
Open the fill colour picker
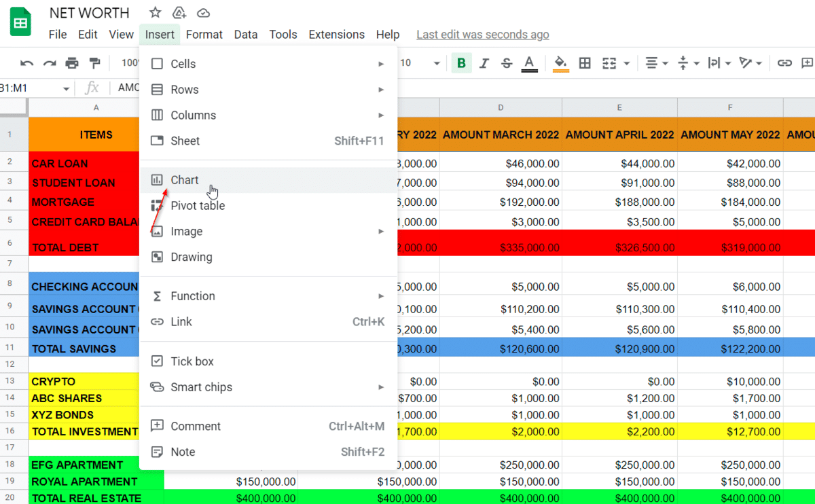pos(560,63)
